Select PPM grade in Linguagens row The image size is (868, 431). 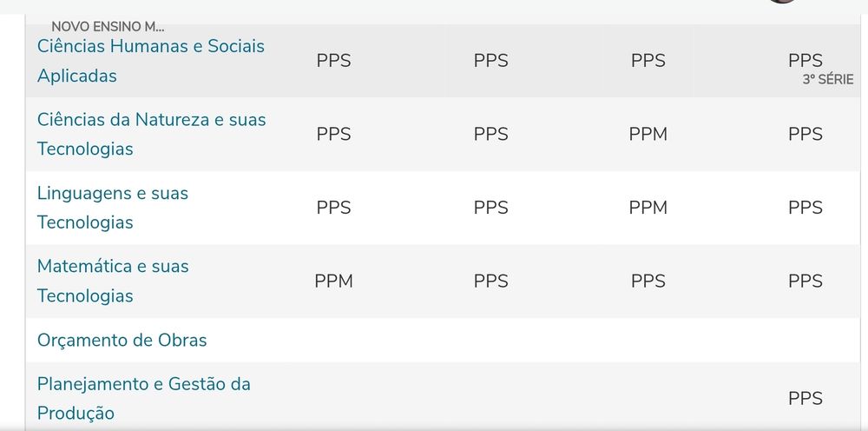[x=648, y=208]
